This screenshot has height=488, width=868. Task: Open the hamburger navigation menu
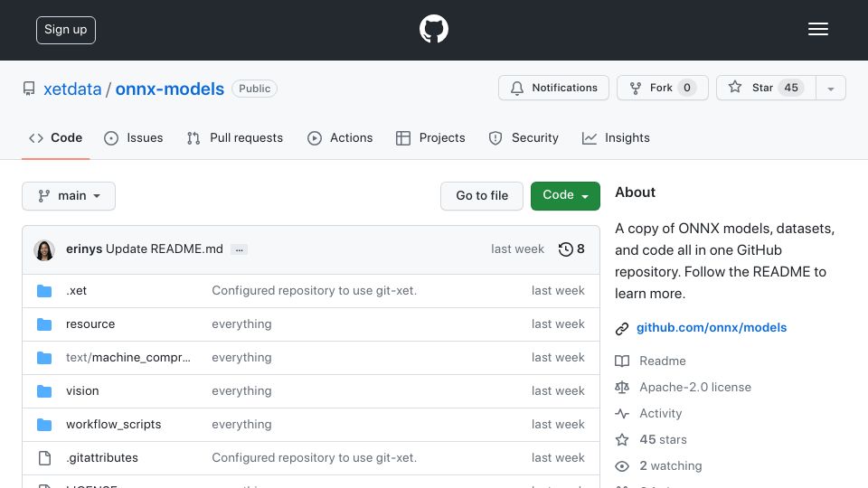click(817, 29)
